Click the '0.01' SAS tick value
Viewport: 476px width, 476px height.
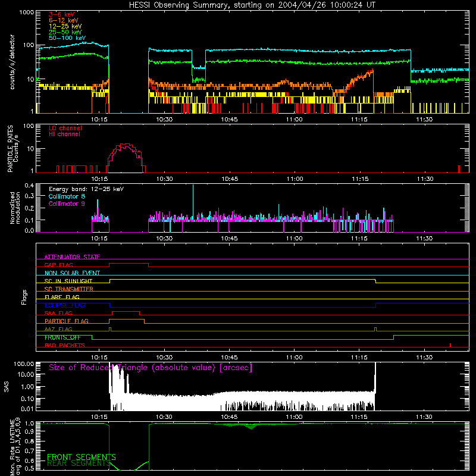click(27, 409)
